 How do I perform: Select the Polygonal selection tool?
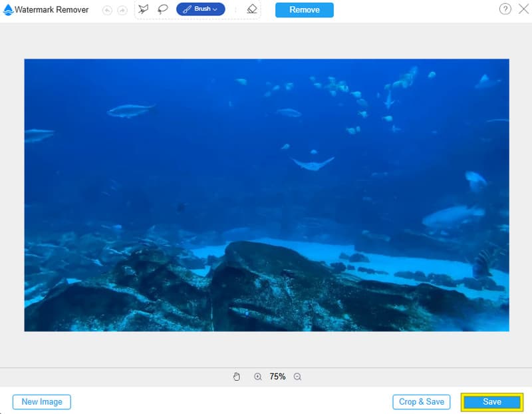click(x=143, y=9)
